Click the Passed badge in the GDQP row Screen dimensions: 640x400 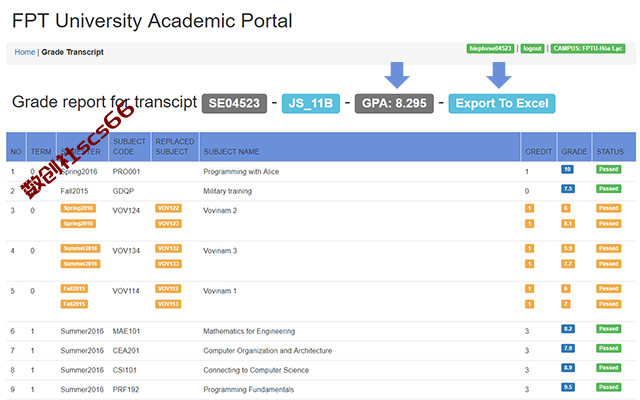tap(609, 189)
